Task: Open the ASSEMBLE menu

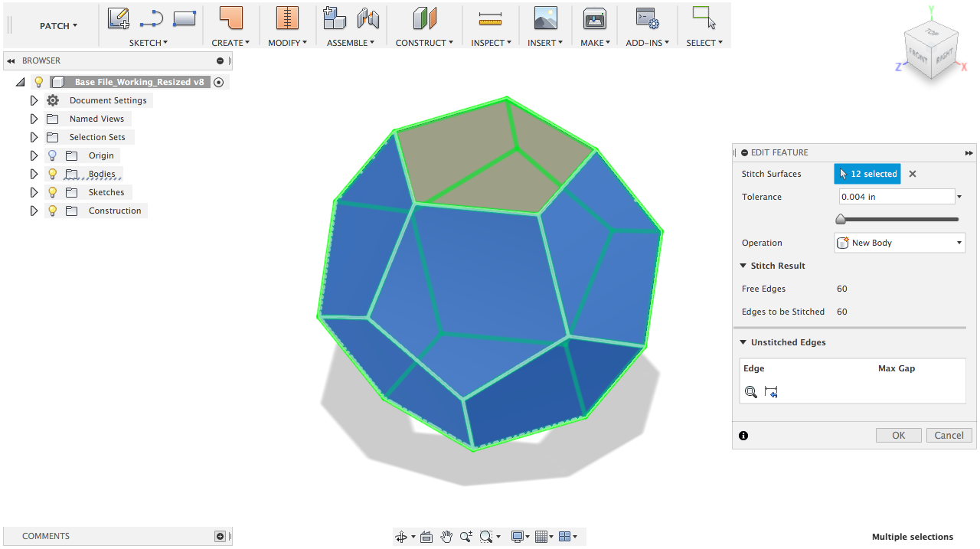Action: pos(351,43)
